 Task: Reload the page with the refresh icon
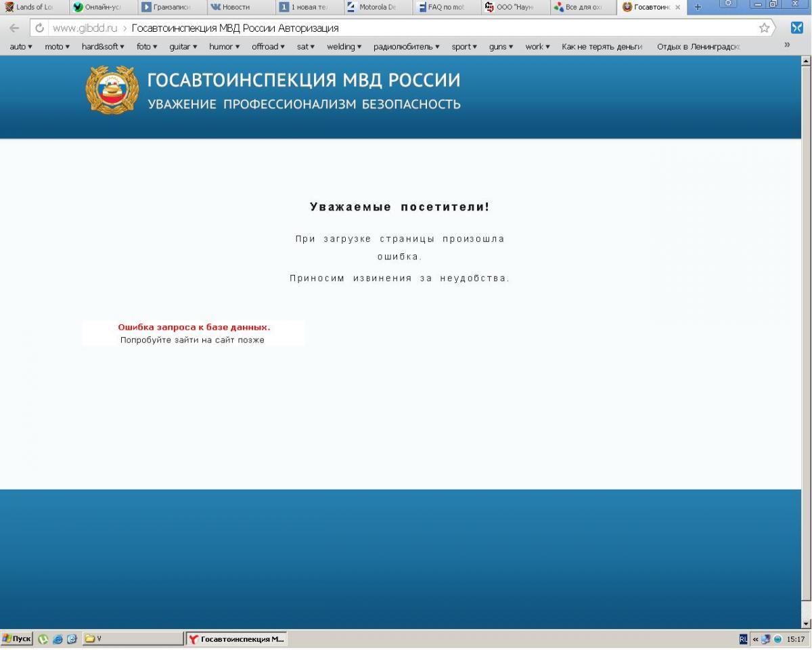coord(39,28)
